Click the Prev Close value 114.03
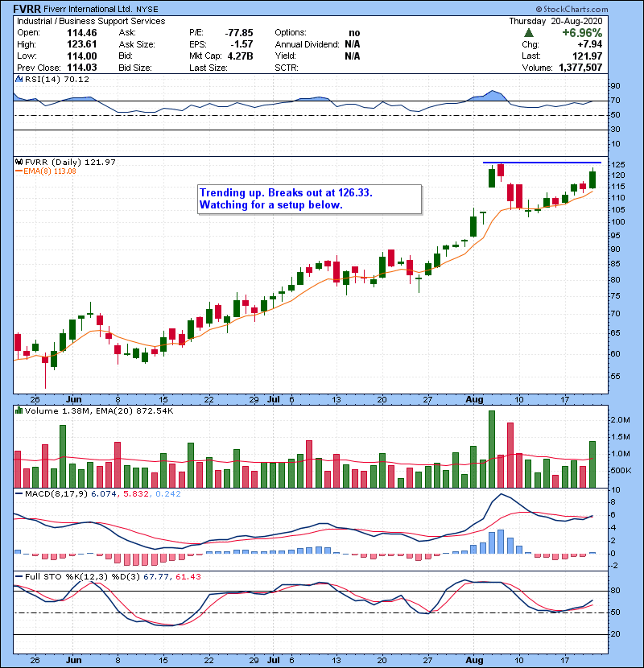The height and width of the screenshot is (668, 644). click(x=82, y=68)
